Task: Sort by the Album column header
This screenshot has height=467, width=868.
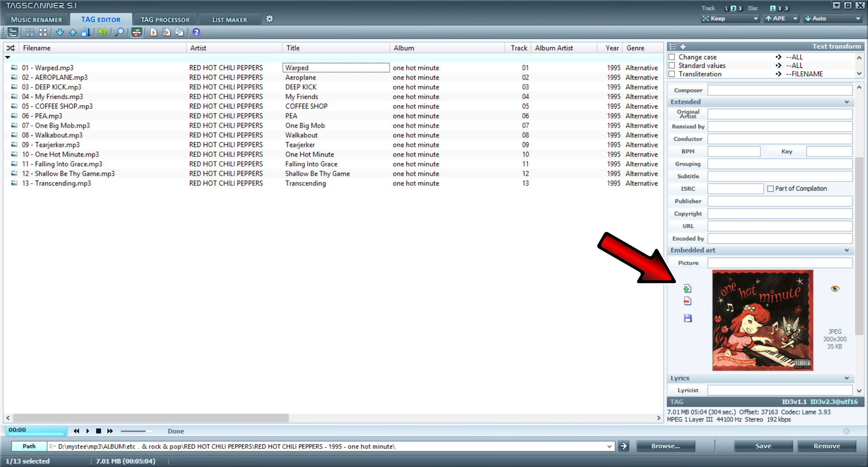Action: (x=447, y=48)
